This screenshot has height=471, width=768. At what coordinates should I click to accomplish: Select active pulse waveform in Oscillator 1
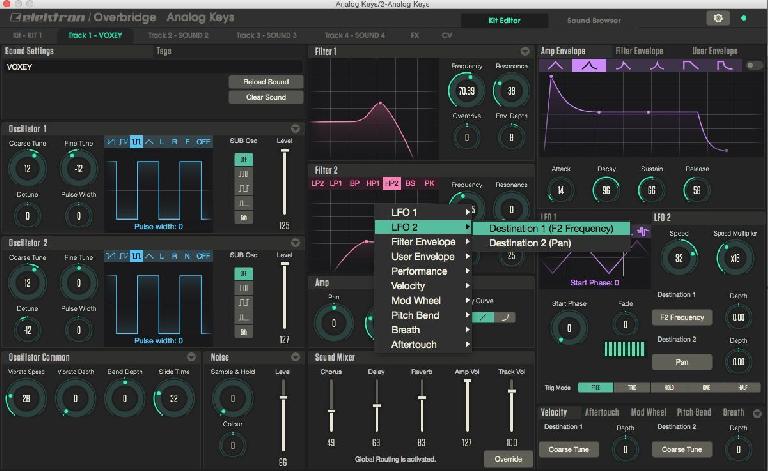tap(136, 142)
